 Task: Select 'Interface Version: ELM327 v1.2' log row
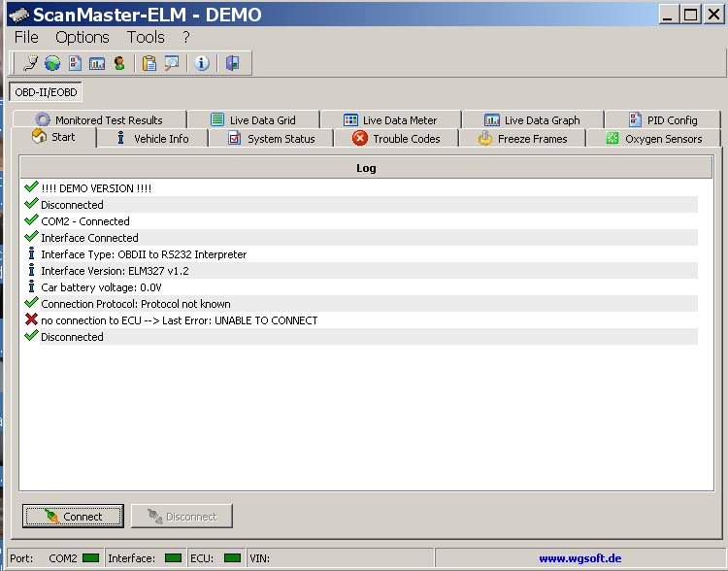point(359,271)
